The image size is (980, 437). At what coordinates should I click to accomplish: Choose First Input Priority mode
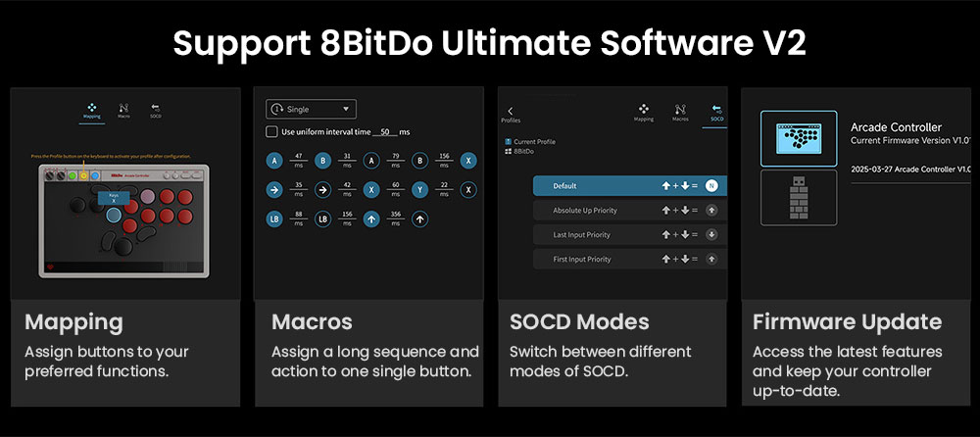click(625, 260)
